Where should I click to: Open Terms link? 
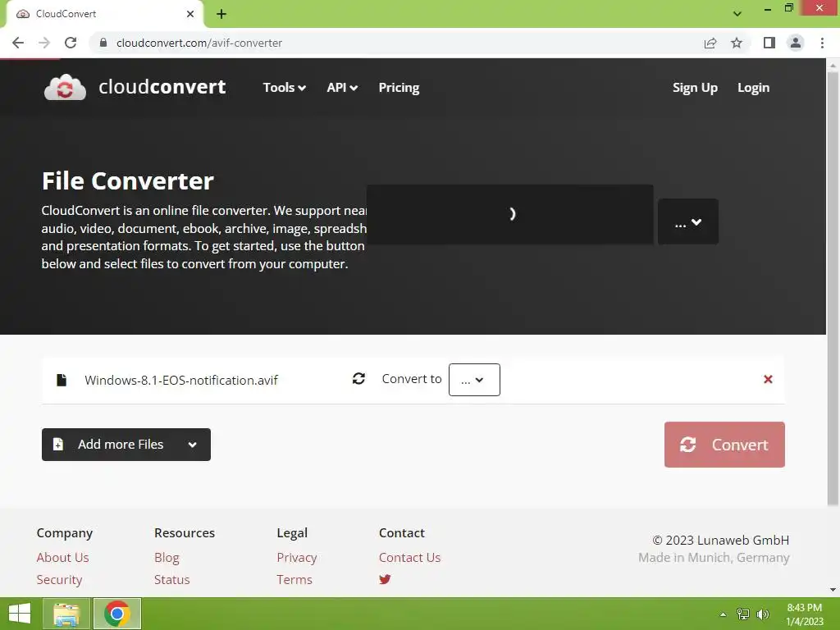pyautogui.click(x=294, y=580)
